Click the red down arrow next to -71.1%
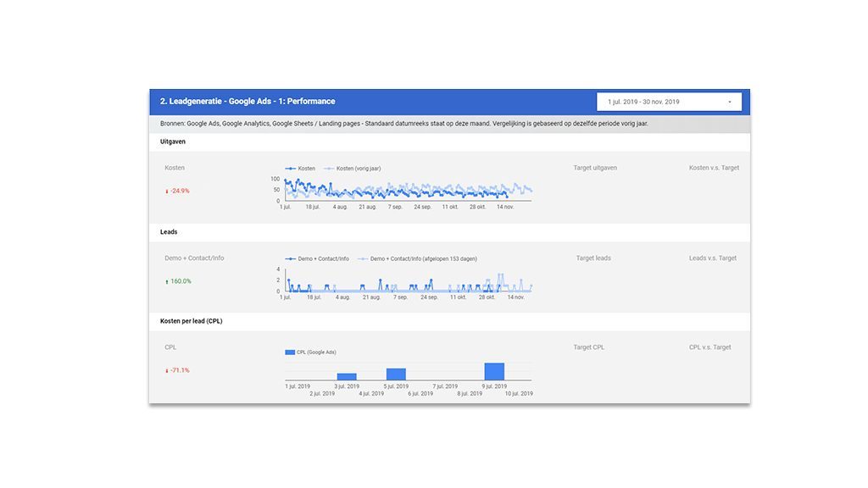This screenshot has height=488, width=868. (x=167, y=370)
